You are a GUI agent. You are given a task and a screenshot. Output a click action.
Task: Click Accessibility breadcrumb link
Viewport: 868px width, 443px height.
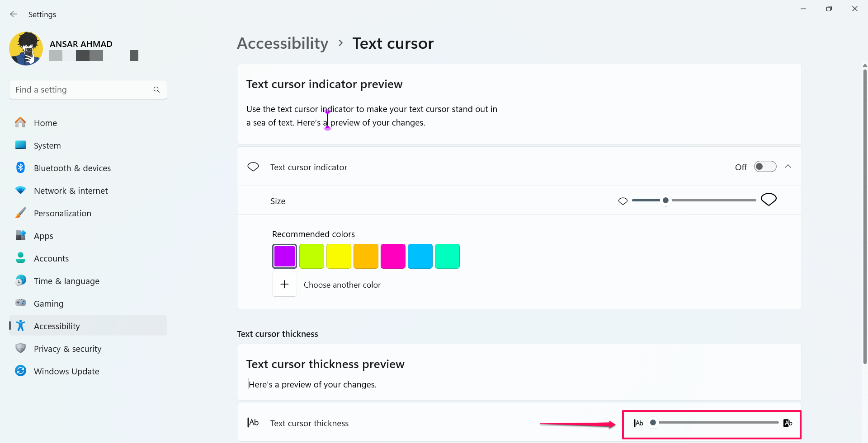(283, 43)
